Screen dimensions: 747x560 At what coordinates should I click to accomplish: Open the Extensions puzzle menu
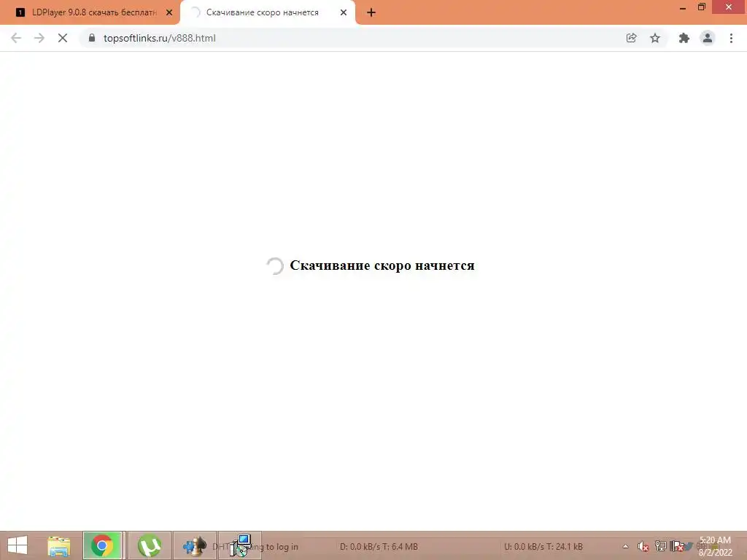click(x=684, y=38)
